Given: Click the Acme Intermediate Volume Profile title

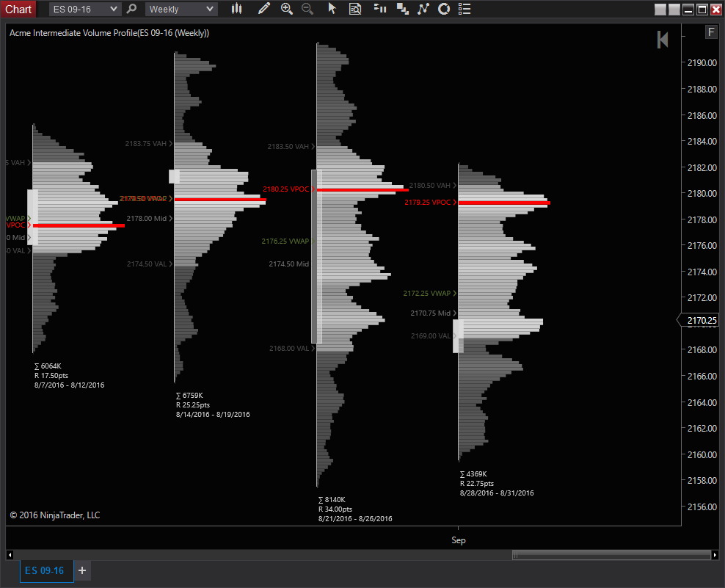Looking at the screenshot, I should 109,33.
